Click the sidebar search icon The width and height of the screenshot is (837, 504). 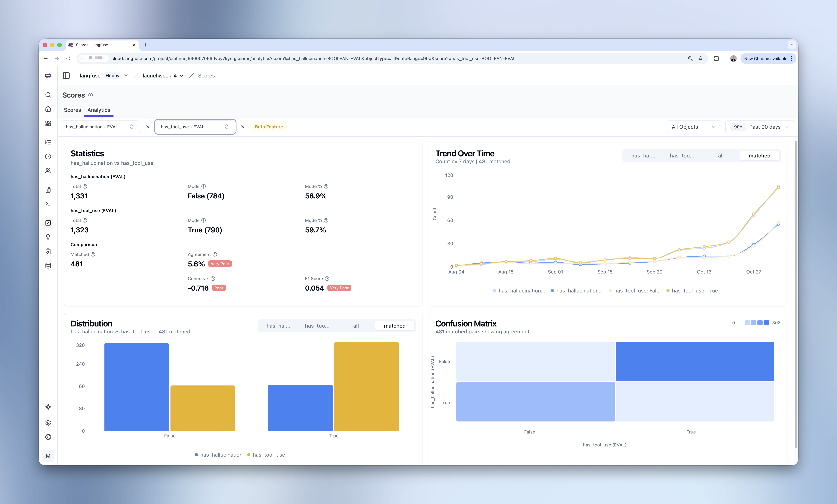pos(48,95)
